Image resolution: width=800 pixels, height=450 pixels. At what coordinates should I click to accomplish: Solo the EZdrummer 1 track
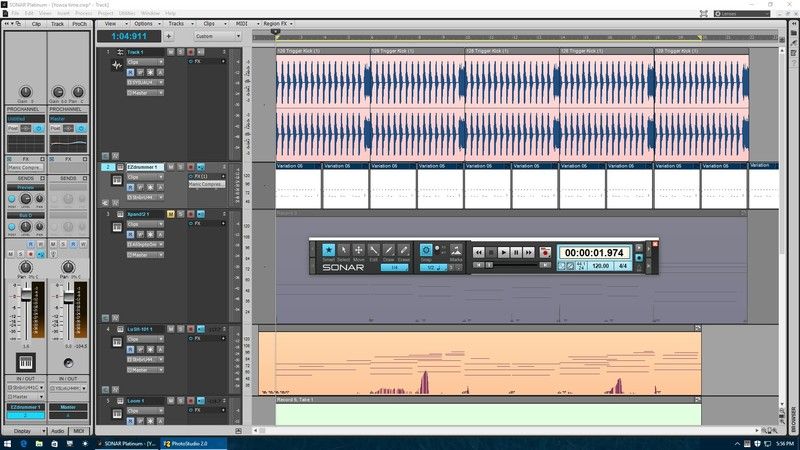pyautogui.click(x=179, y=168)
